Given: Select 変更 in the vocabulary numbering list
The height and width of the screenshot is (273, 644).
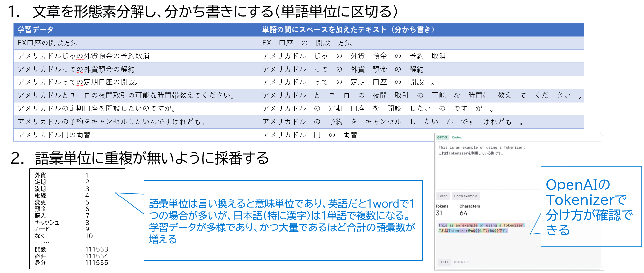Looking at the screenshot, I should pos(41,202).
